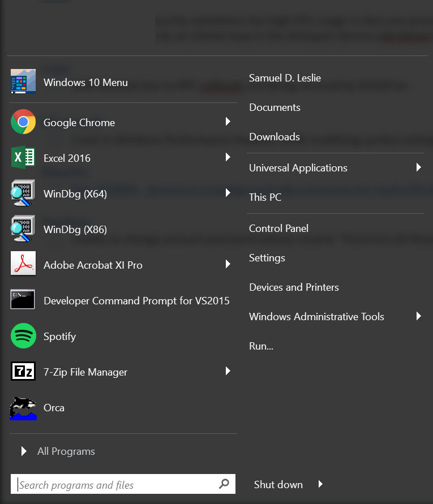Image resolution: width=433 pixels, height=504 pixels.
Task: Launch Orca from its whale icon
Action: click(x=23, y=407)
